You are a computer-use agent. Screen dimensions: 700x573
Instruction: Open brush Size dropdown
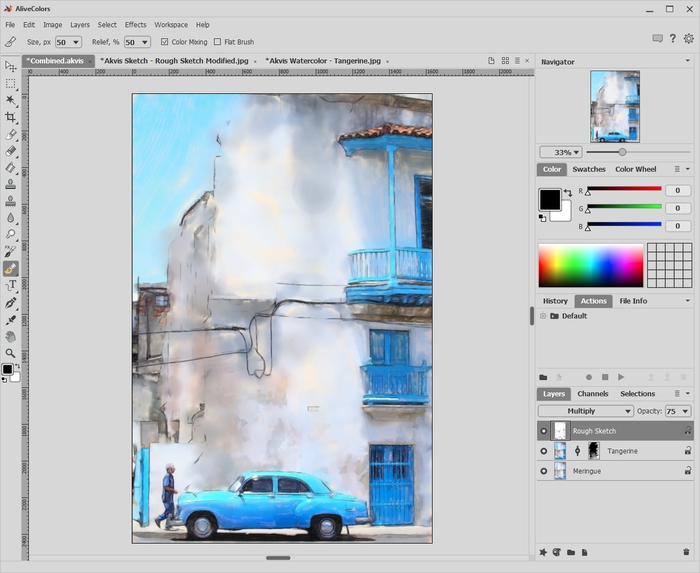point(76,42)
